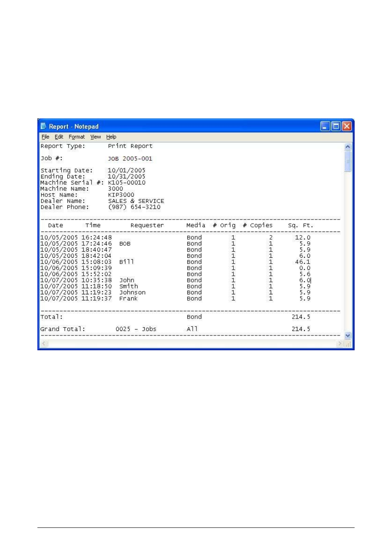Screen dimensions: 392x555
Task: Click the Notepad icon in title bar
Action: click(x=44, y=126)
